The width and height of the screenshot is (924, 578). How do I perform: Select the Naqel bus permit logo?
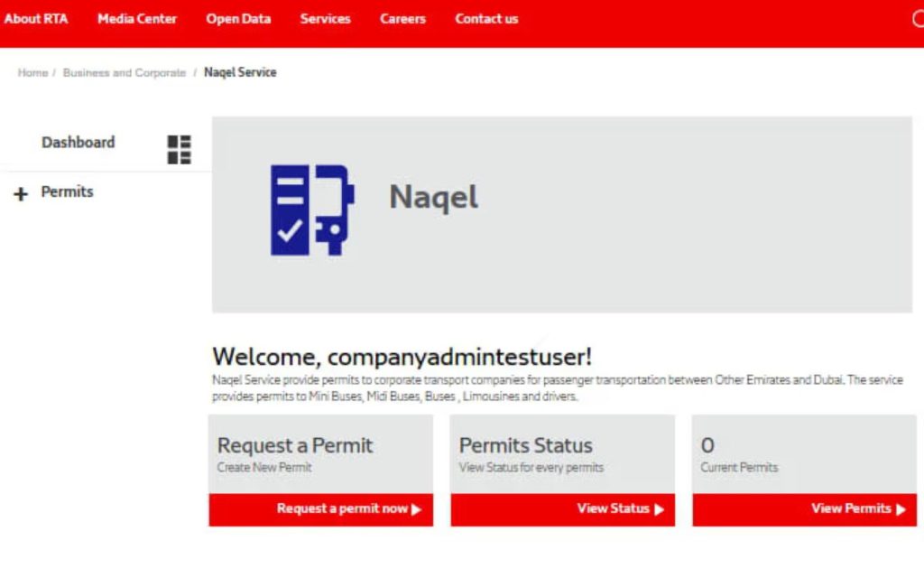click(x=311, y=210)
